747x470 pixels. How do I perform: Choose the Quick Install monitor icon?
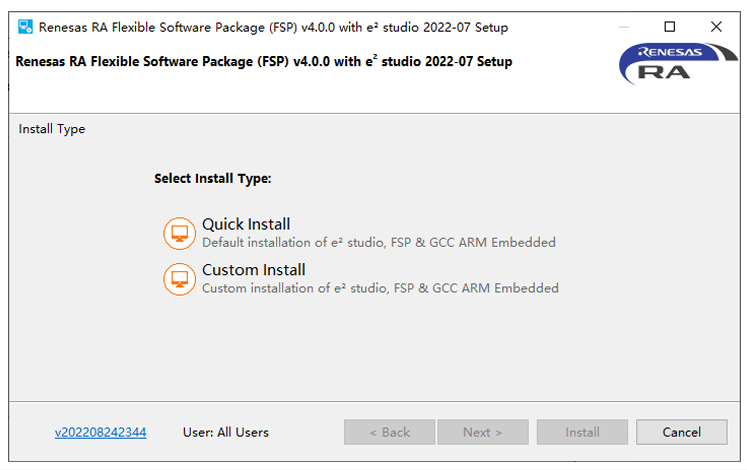click(180, 233)
